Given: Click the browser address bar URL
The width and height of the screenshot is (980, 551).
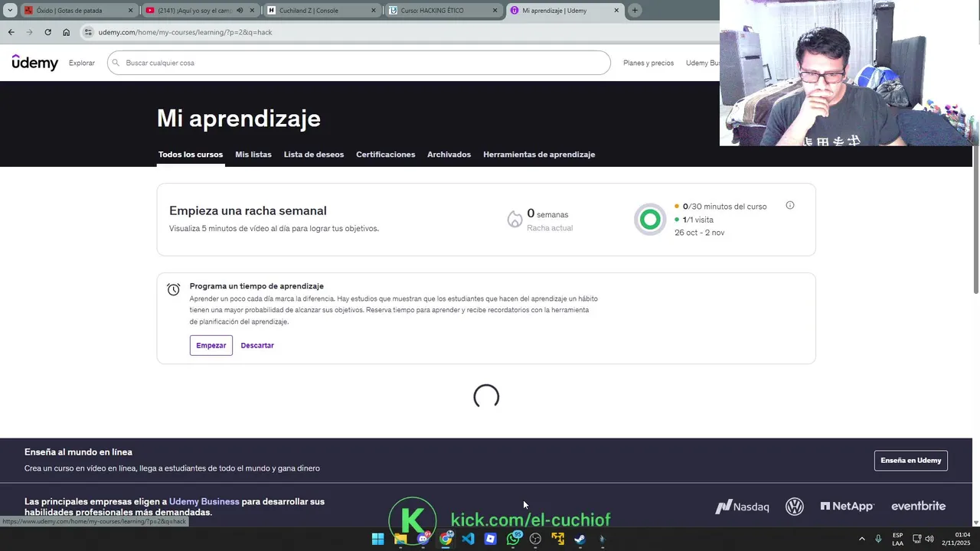Looking at the screenshot, I should pos(185,32).
